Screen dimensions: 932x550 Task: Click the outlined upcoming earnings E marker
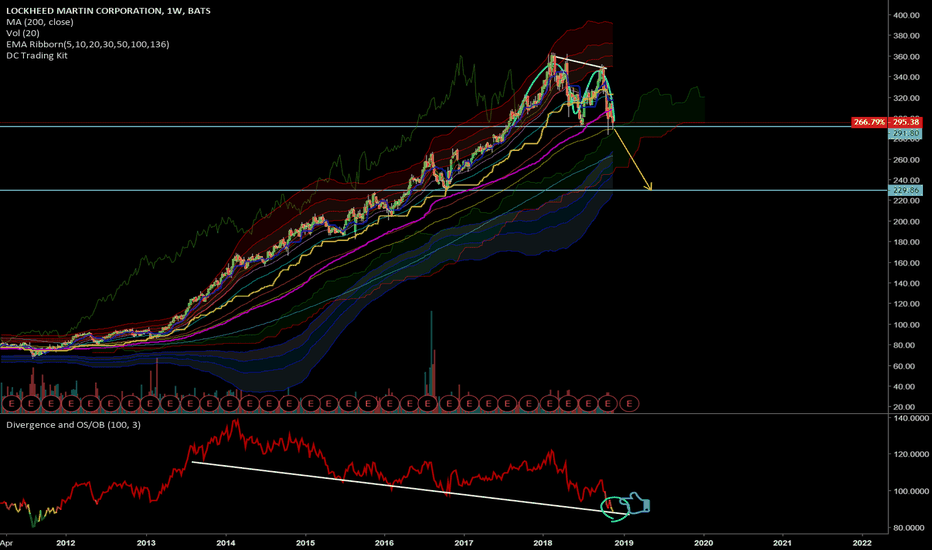629,404
